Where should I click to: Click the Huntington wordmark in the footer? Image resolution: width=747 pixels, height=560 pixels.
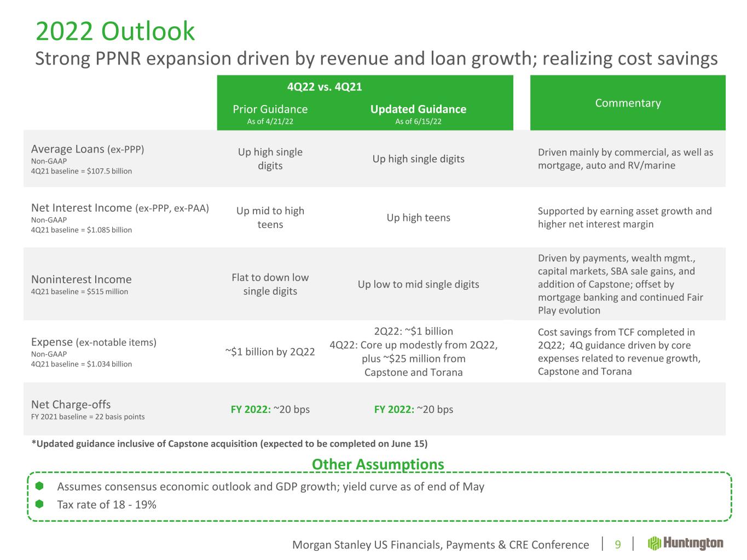tap(693, 544)
